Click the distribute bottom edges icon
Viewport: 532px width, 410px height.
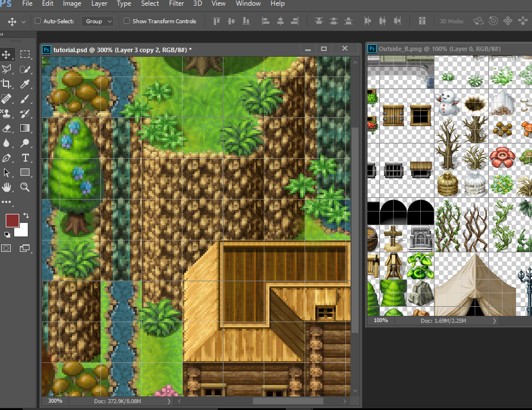click(x=348, y=21)
